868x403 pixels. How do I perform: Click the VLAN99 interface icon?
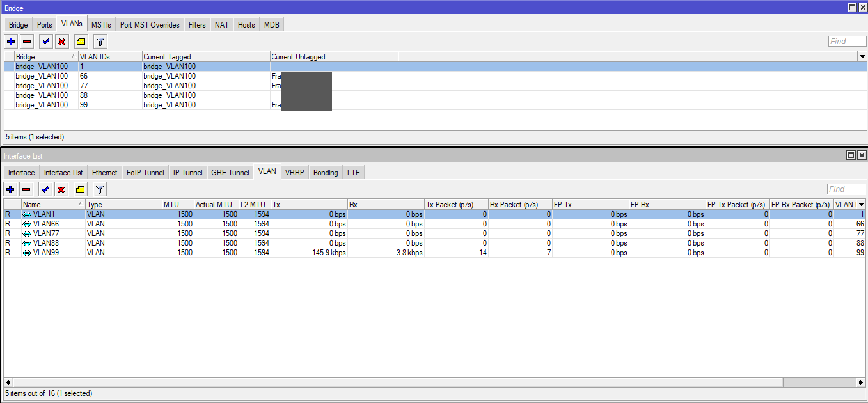27,253
